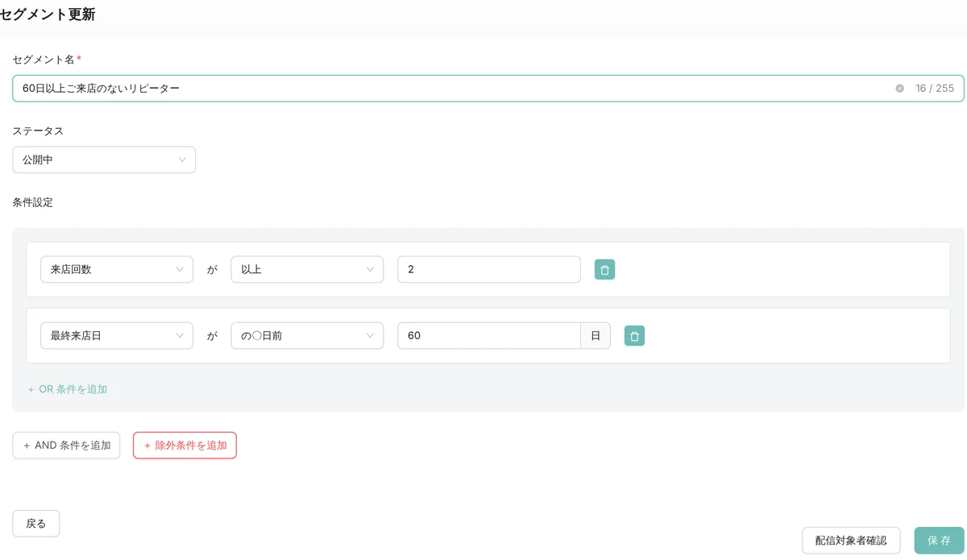Click the セグメント更新 page heading
Screen dimensions: 967x560
coord(48,15)
